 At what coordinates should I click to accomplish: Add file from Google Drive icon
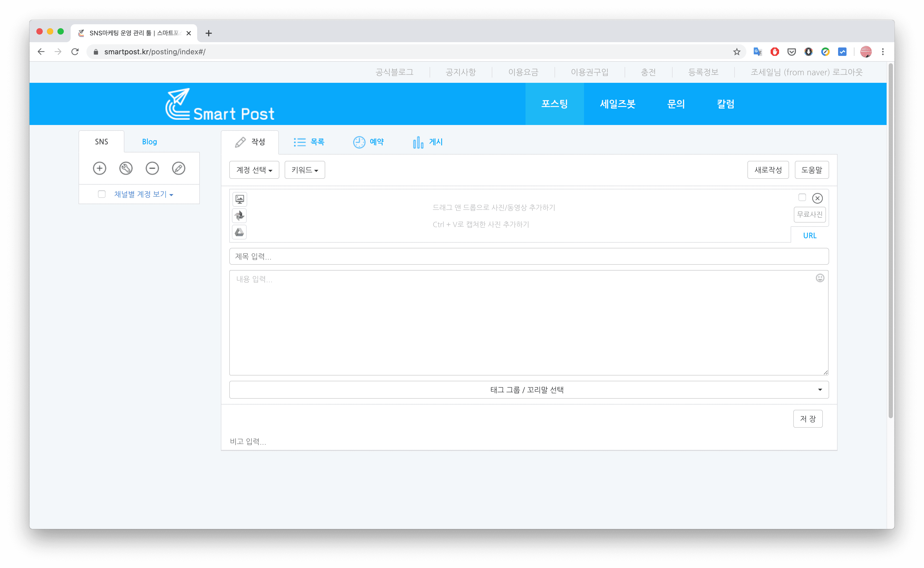(240, 232)
